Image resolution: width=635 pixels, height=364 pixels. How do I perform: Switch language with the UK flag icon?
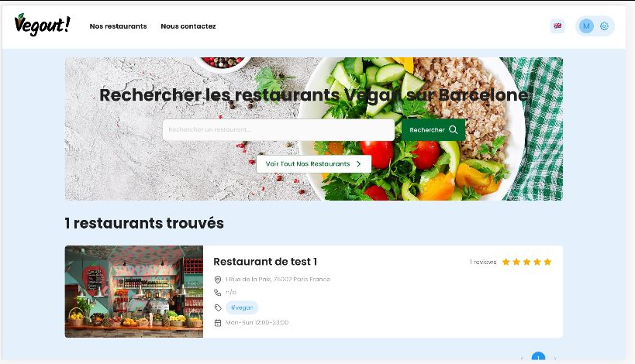557,26
